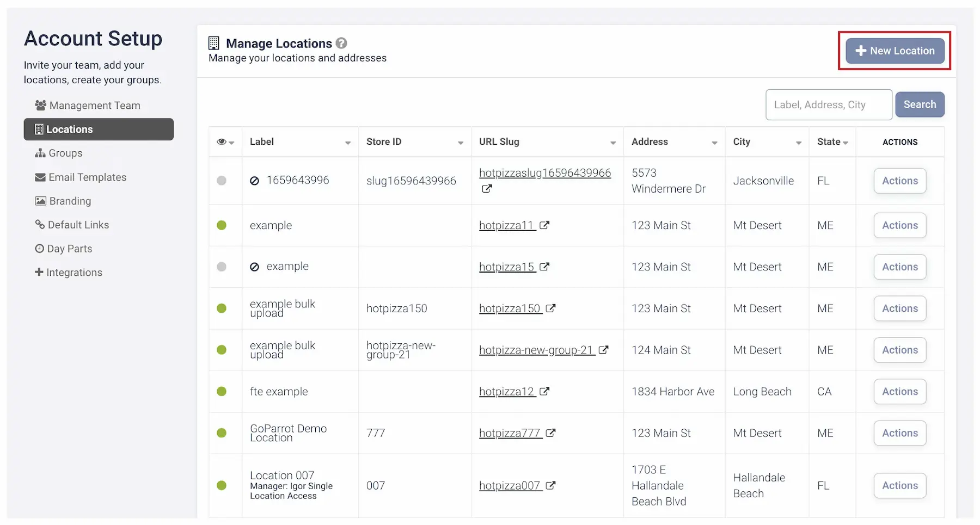The image size is (980, 525).
Task: Expand Integrations in the sidebar
Action: click(x=69, y=273)
